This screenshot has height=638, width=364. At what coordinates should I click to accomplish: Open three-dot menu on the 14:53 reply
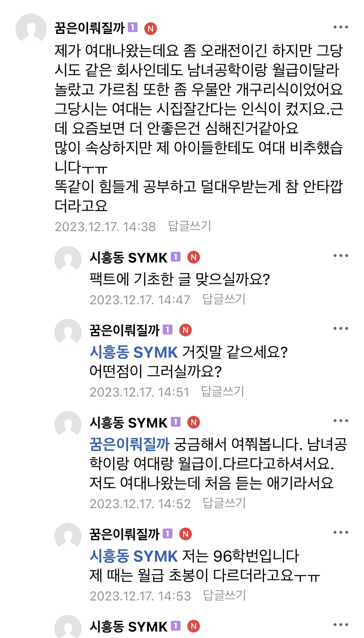point(341,532)
